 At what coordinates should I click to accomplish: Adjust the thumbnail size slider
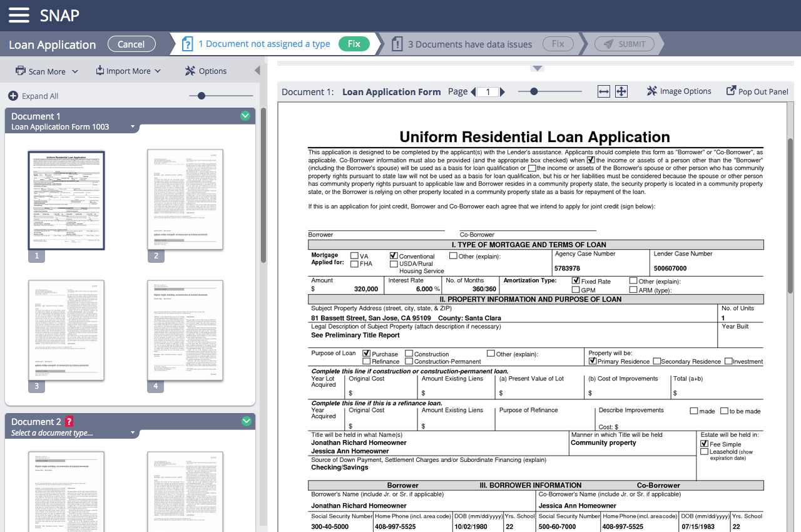(x=201, y=96)
